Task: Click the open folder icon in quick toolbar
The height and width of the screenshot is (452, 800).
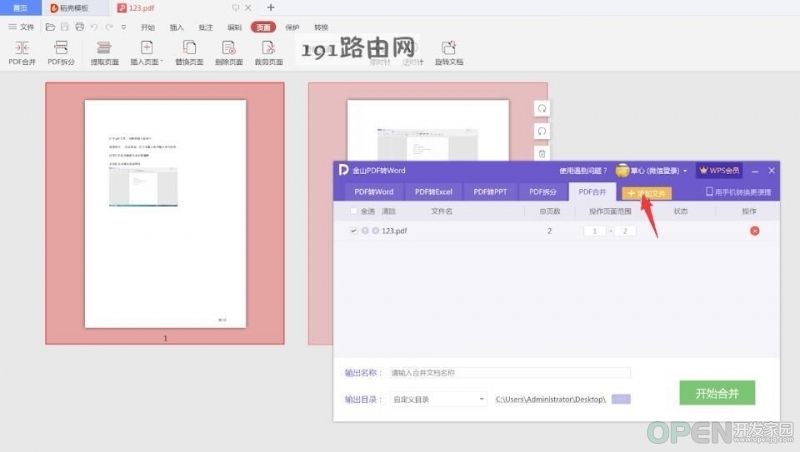Action: click(50, 27)
